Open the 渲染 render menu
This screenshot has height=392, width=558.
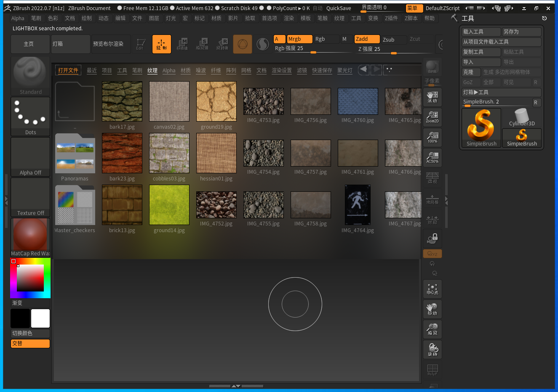289,18
